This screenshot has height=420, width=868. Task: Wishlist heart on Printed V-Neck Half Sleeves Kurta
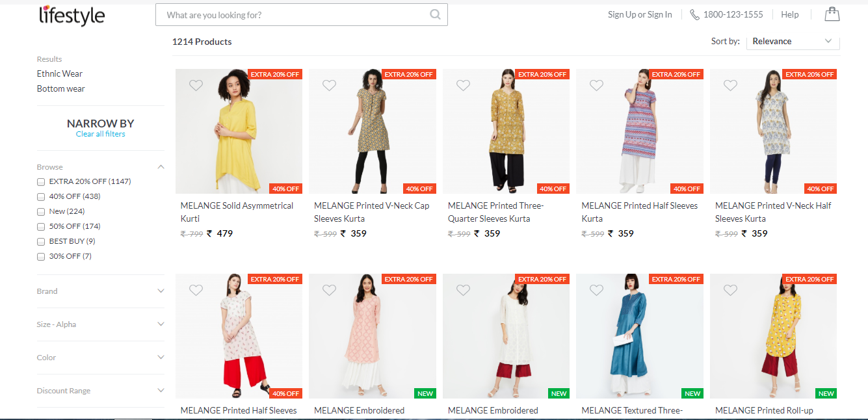[x=730, y=85]
